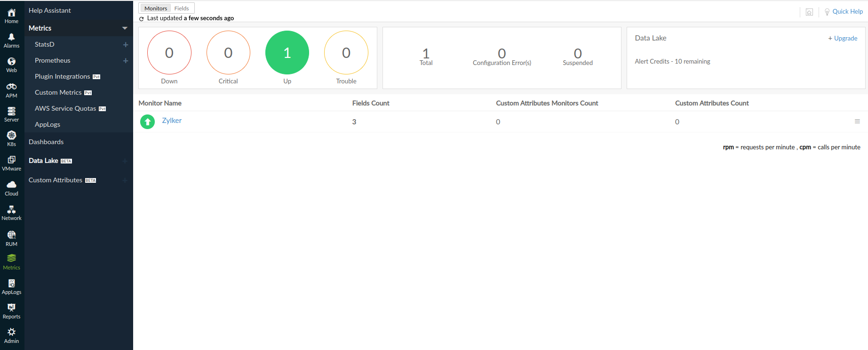Add a StatsD monitor with plus icon

point(126,45)
